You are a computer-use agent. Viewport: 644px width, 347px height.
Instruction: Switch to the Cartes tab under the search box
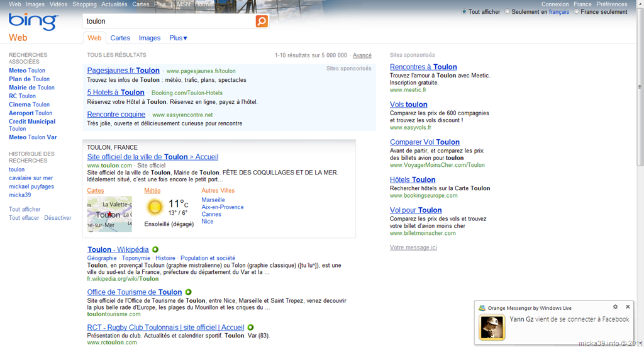click(120, 38)
